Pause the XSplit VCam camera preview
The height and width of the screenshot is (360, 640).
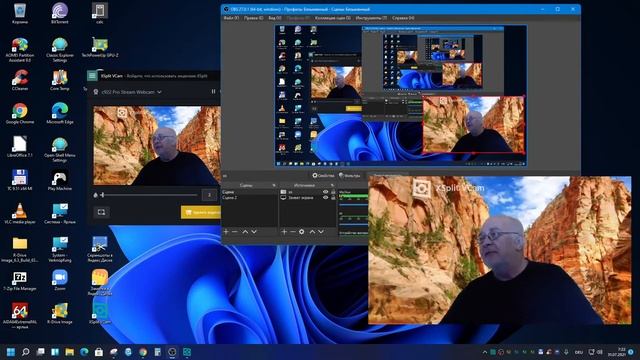[213, 91]
